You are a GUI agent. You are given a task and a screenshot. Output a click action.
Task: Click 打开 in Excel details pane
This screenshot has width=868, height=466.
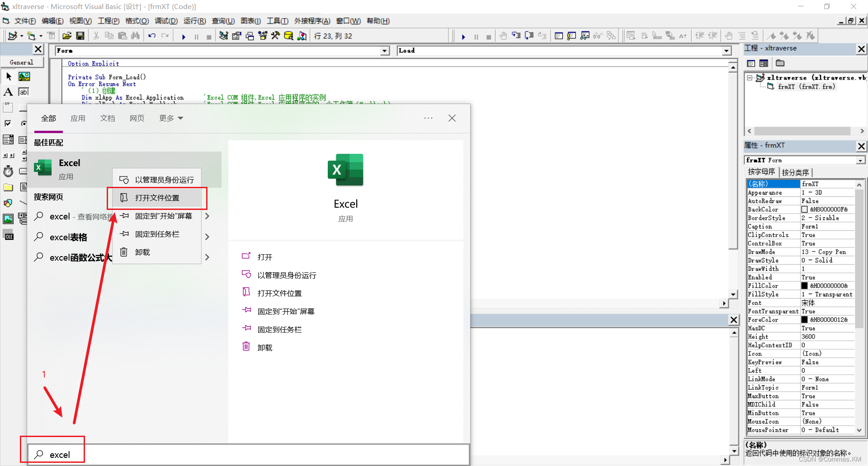click(x=265, y=257)
